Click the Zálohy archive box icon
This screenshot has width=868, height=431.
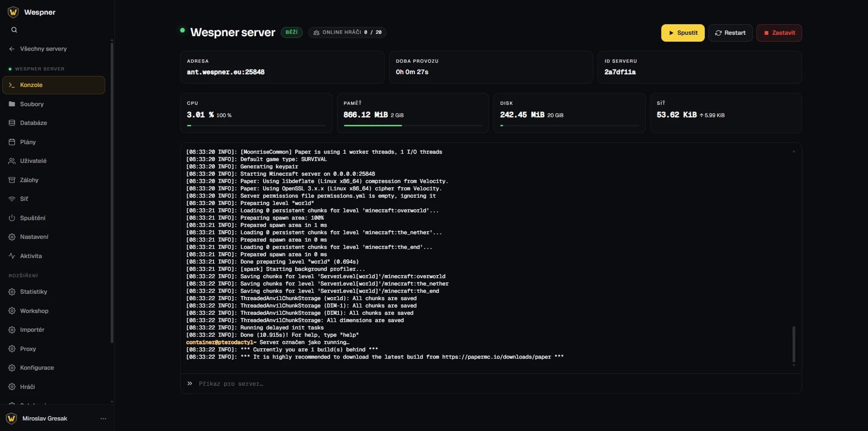(x=12, y=180)
